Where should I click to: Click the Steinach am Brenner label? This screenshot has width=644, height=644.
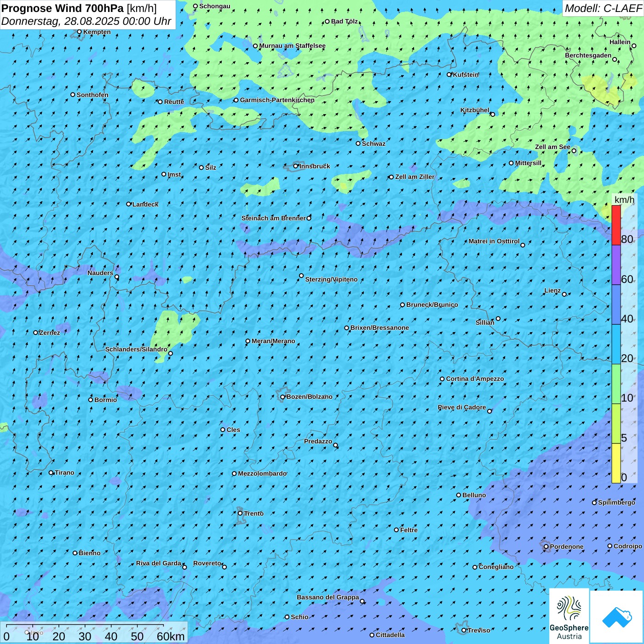click(x=273, y=218)
